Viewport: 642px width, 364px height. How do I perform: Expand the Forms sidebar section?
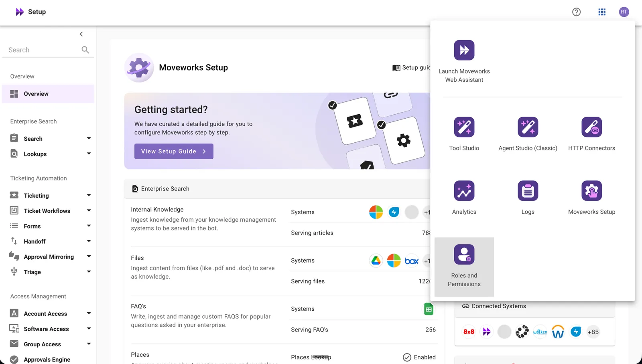click(89, 226)
